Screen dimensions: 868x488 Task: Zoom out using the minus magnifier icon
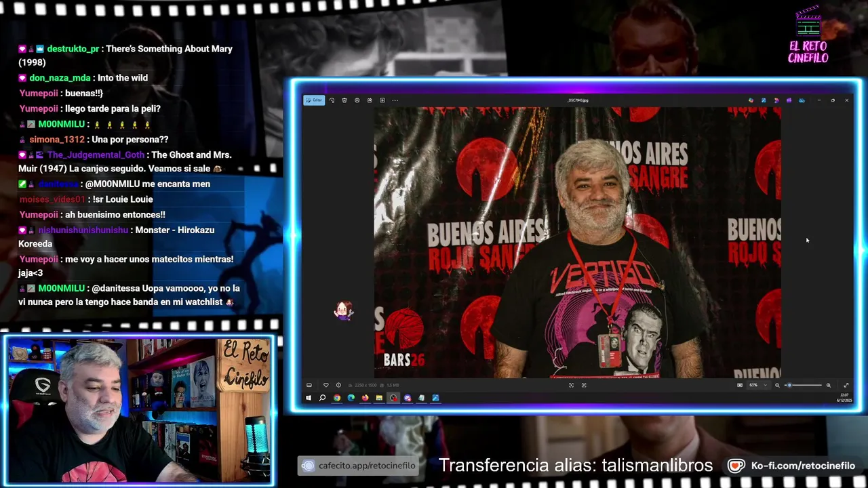(x=777, y=385)
